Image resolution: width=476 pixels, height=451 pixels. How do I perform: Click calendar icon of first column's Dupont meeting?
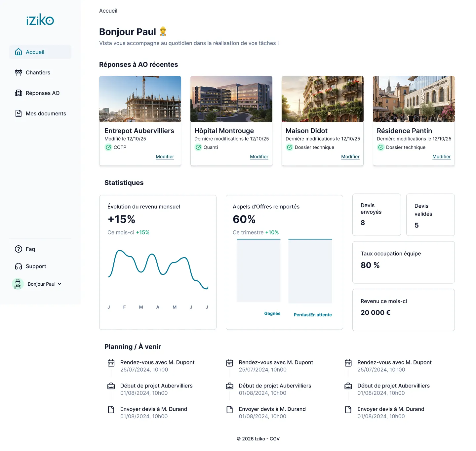click(x=111, y=363)
